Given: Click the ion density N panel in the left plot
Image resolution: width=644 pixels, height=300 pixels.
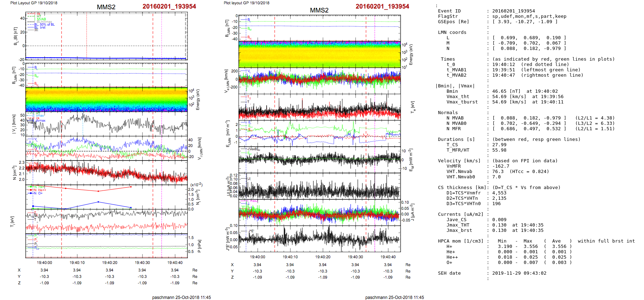Looking at the screenshot, I should click(x=106, y=172).
